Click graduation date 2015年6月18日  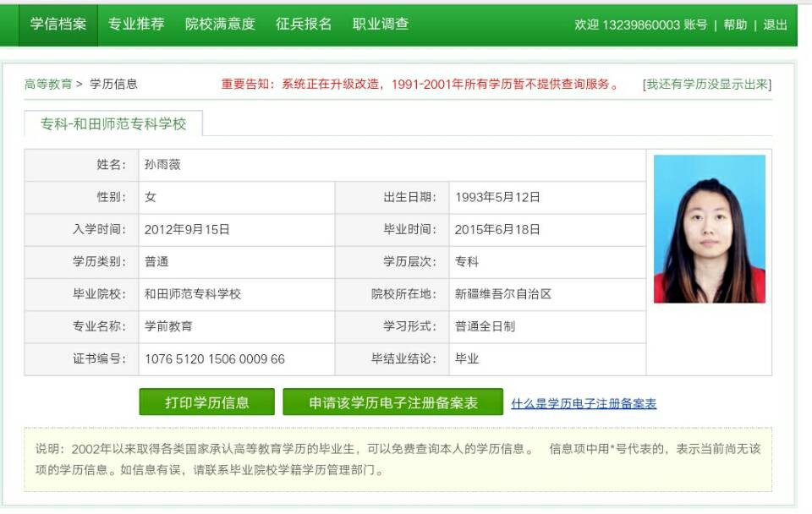click(497, 229)
